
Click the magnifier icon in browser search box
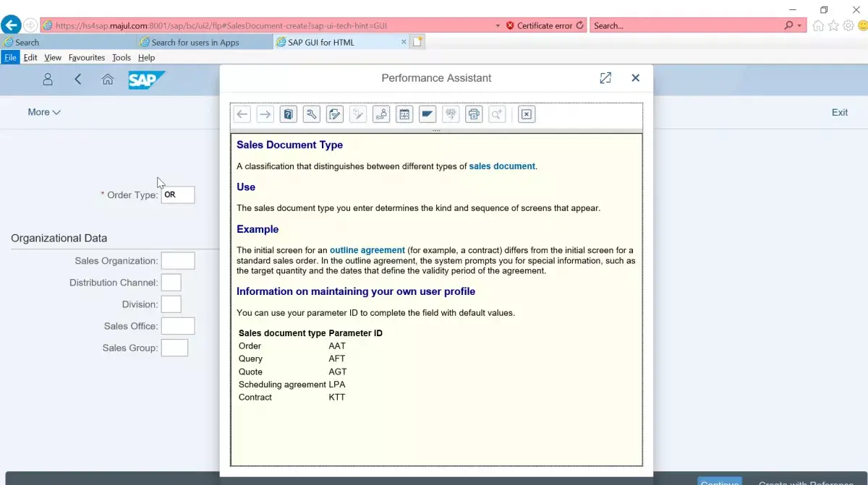click(x=788, y=25)
